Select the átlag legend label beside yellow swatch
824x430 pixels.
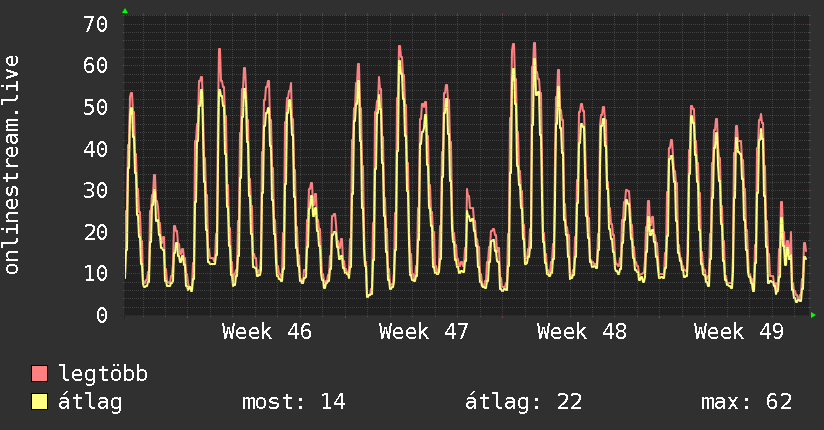point(90,402)
